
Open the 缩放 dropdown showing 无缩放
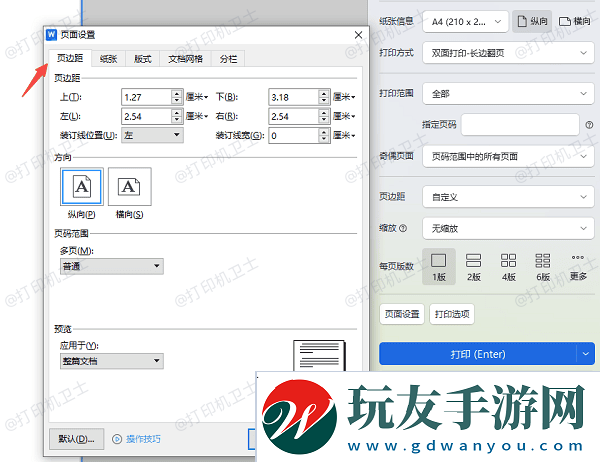508,229
